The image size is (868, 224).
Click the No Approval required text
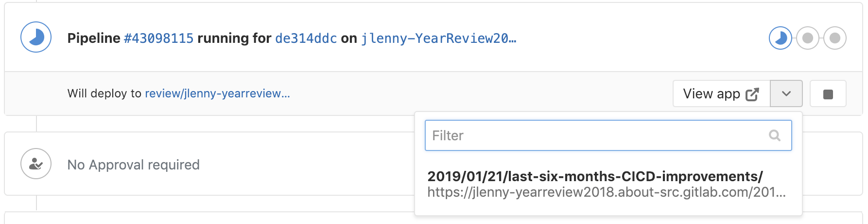[134, 165]
